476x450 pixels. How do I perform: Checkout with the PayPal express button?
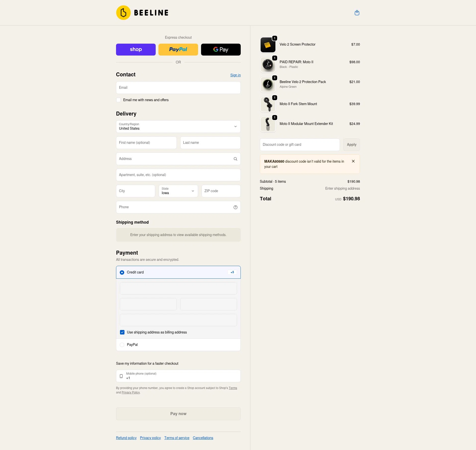(x=178, y=49)
